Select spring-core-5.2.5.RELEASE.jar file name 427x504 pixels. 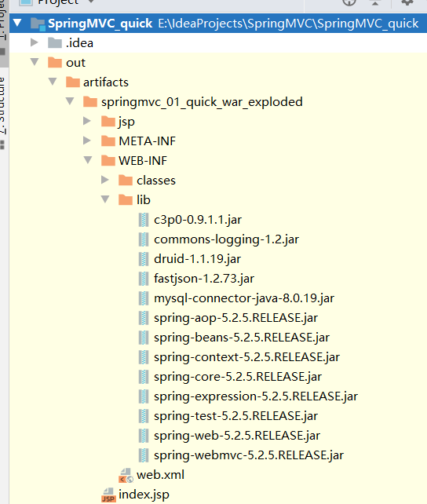(x=238, y=377)
